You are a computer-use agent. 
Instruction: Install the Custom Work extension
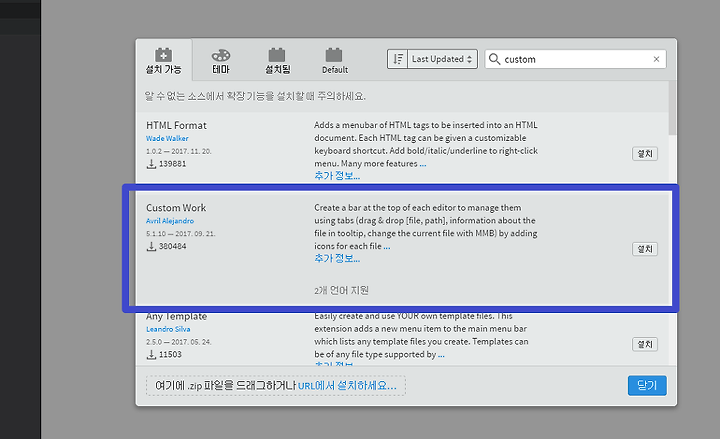[x=645, y=249]
